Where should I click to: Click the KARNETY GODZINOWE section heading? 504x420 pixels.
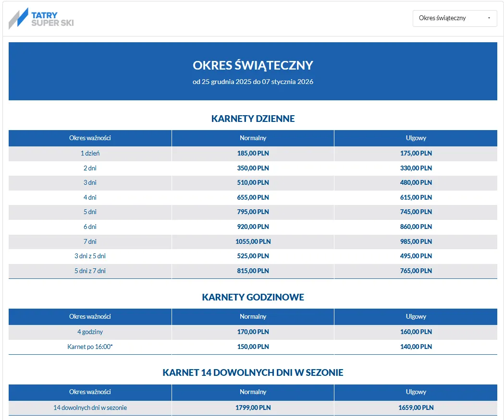[x=253, y=297]
